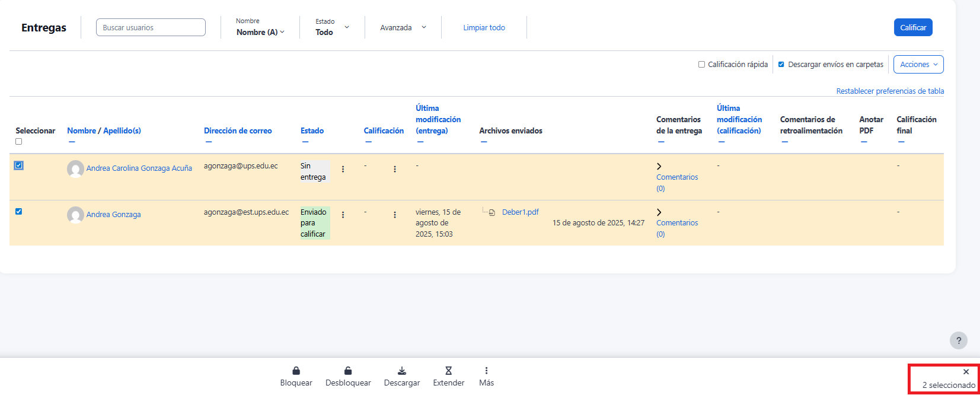Open the help question mark button
This screenshot has height=395, width=980.
958,340
